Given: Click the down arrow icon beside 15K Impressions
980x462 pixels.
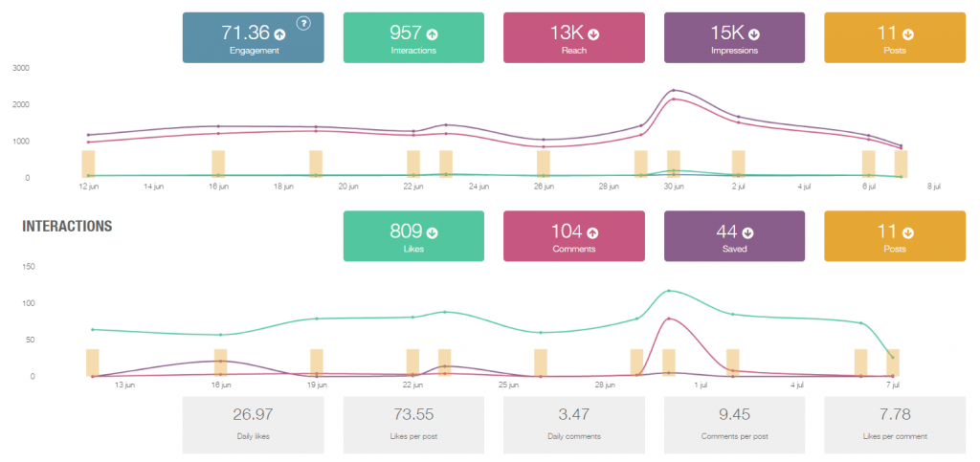Looking at the screenshot, I should tap(754, 35).
